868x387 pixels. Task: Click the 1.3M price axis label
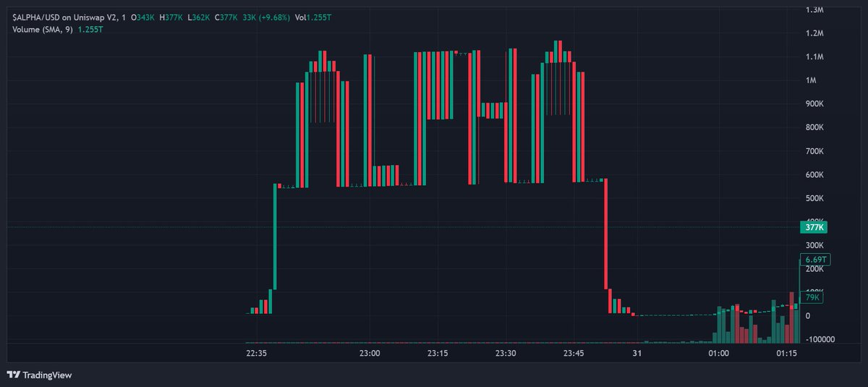[x=814, y=9]
